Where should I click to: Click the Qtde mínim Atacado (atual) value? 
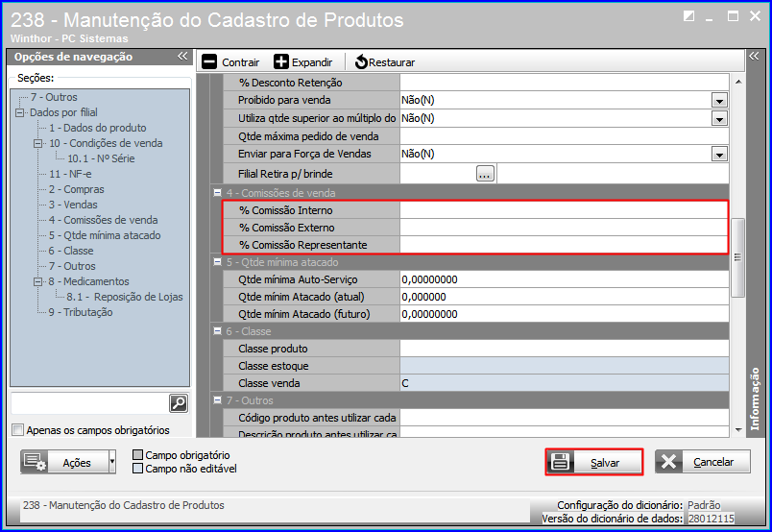(x=565, y=297)
